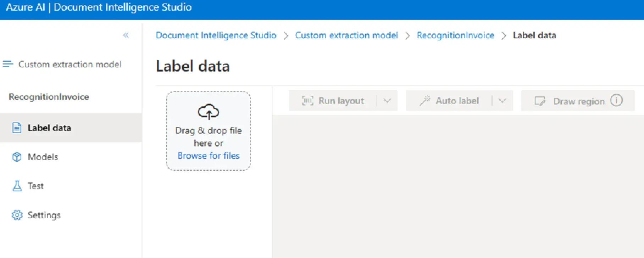Click the Draw region pencil icon
The height and width of the screenshot is (258, 644).
540,101
